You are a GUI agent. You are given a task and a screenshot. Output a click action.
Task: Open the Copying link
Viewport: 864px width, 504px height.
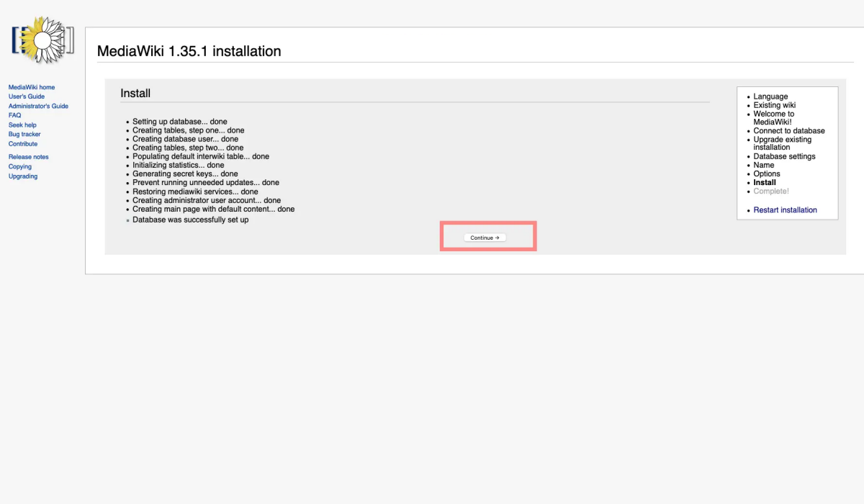click(x=20, y=166)
